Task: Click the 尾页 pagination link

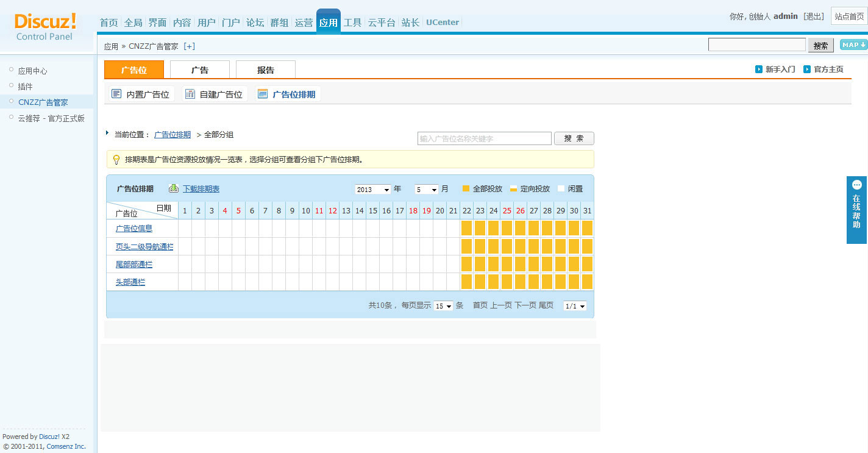Action: [546, 305]
